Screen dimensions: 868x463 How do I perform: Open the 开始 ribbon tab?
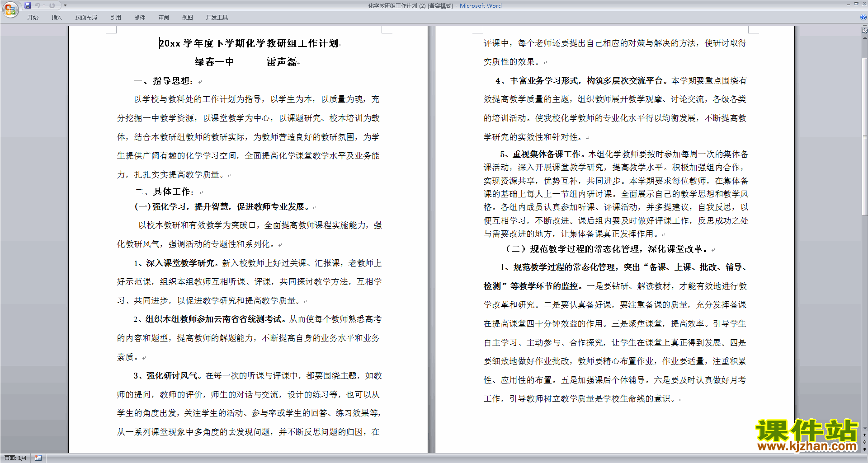click(x=33, y=17)
